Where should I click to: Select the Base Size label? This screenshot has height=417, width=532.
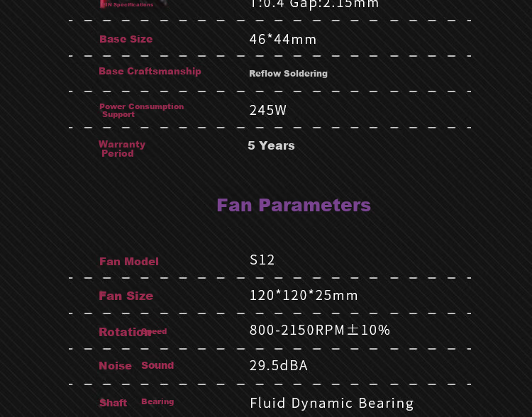[x=126, y=39]
